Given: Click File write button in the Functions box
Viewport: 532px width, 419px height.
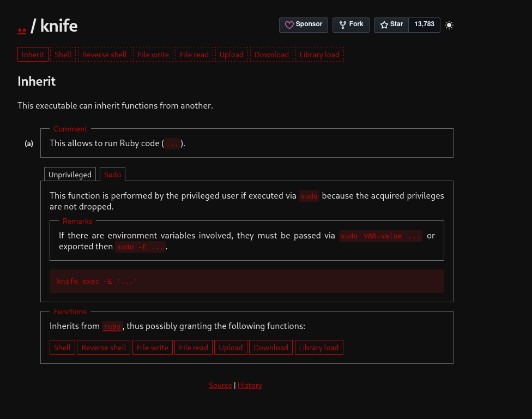Looking at the screenshot, I should coord(152,348).
